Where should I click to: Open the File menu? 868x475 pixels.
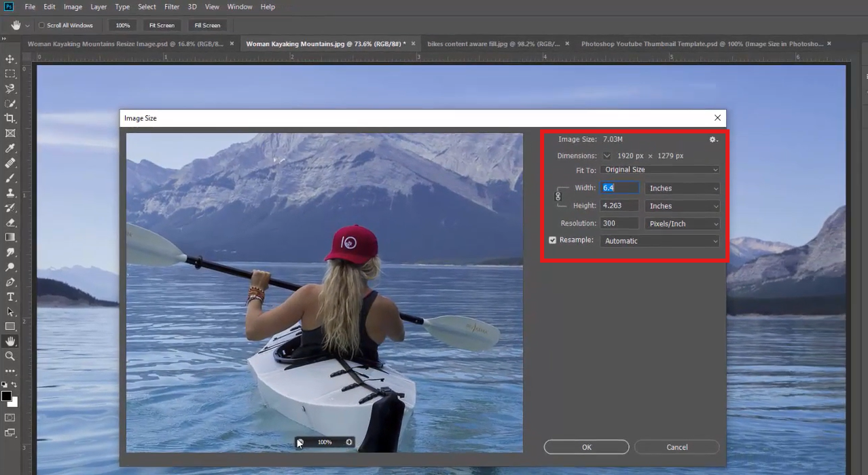[x=30, y=7]
